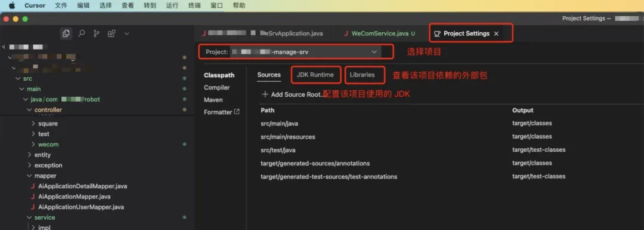
Task: Open the Formatter settings link
Action: pos(218,112)
